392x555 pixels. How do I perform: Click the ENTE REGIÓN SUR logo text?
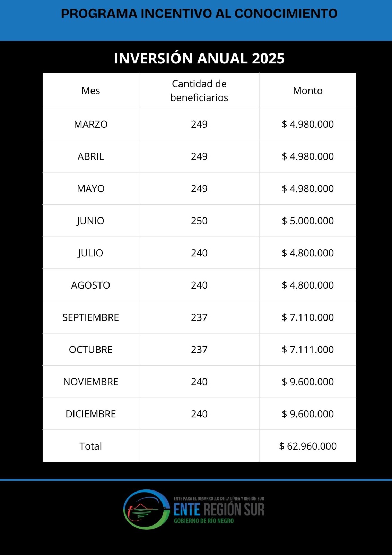tap(219, 510)
